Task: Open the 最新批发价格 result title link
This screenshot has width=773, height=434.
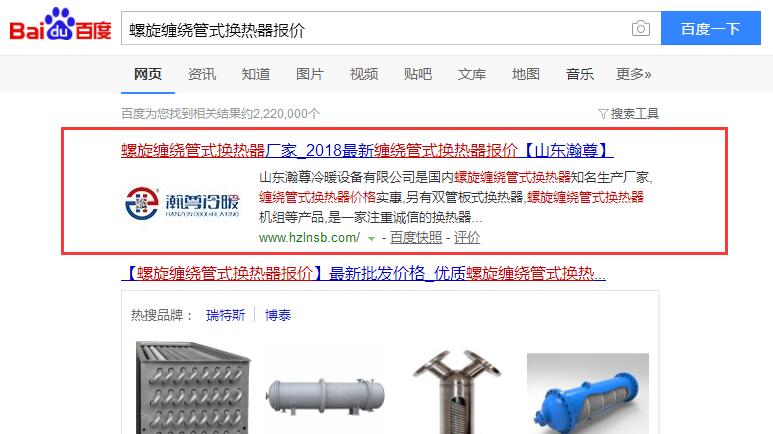Action: (363, 273)
